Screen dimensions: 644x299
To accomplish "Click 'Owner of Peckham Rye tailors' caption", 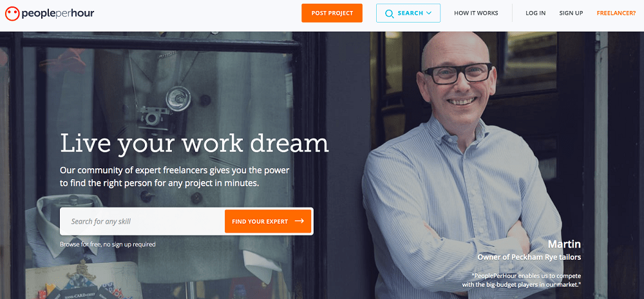I will click(529, 258).
